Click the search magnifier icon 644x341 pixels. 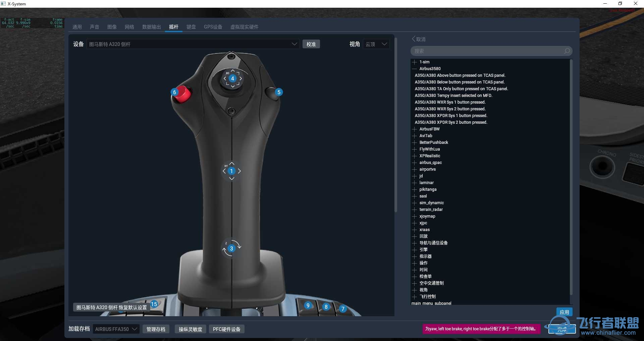coord(567,51)
